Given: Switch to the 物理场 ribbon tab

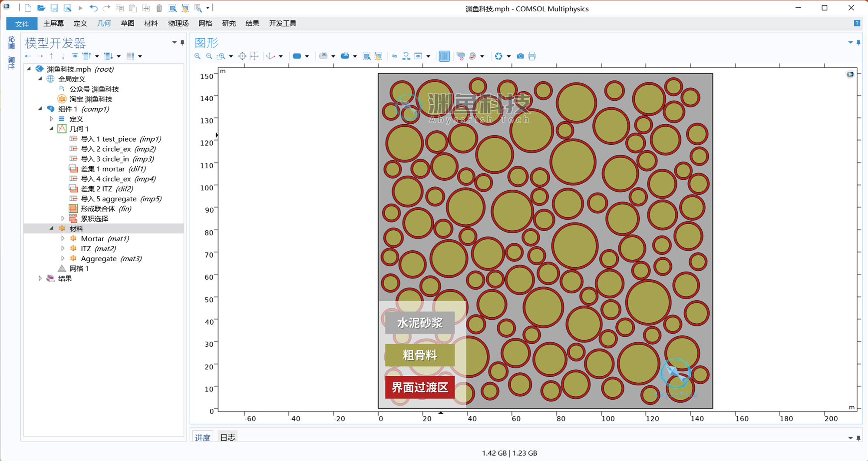Looking at the screenshot, I should tap(178, 23).
